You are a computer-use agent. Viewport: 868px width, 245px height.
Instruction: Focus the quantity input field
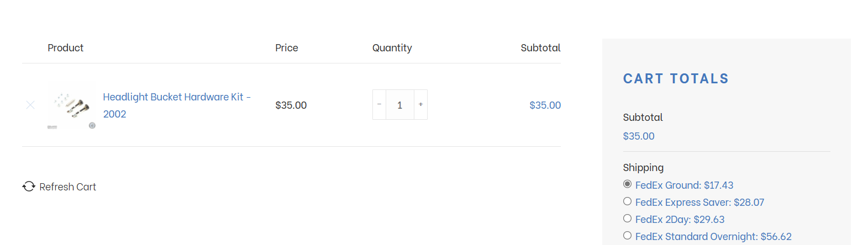pyautogui.click(x=399, y=105)
